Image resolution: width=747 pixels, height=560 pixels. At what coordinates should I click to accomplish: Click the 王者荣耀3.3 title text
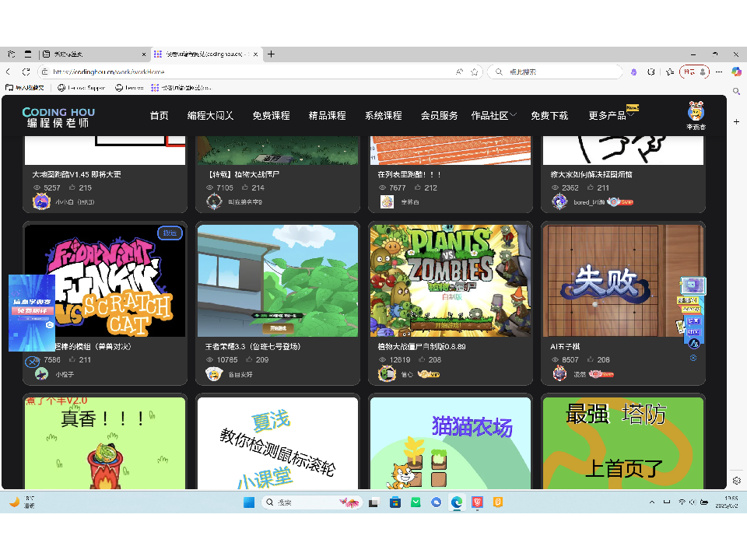tap(253, 347)
